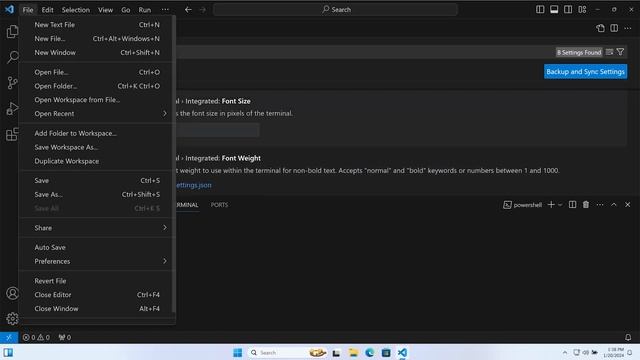Open Settings JSON file icon
The height and width of the screenshot is (360, 640).
[x=600, y=28]
